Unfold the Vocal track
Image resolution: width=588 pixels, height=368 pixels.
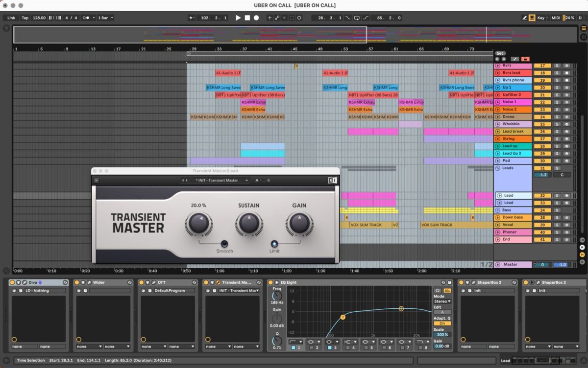coord(498,225)
